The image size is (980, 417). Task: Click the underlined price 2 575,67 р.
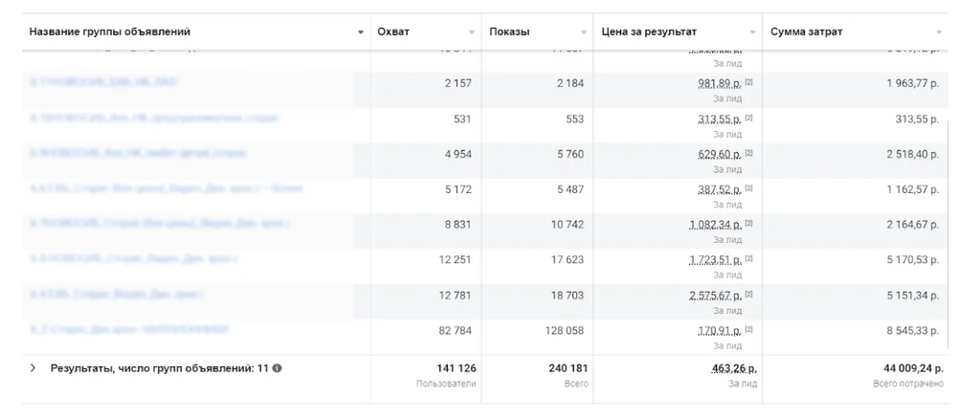coord(716,296)
